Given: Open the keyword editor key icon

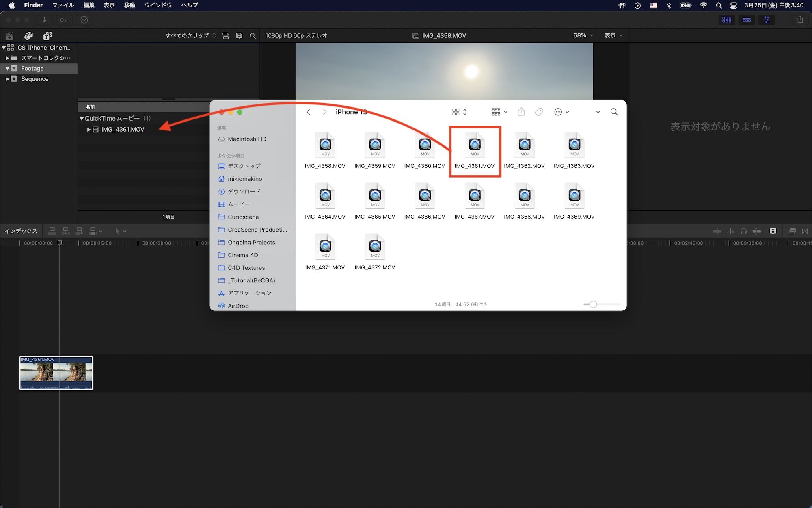Looking at the screenshot, I should [x=64, y=20].
